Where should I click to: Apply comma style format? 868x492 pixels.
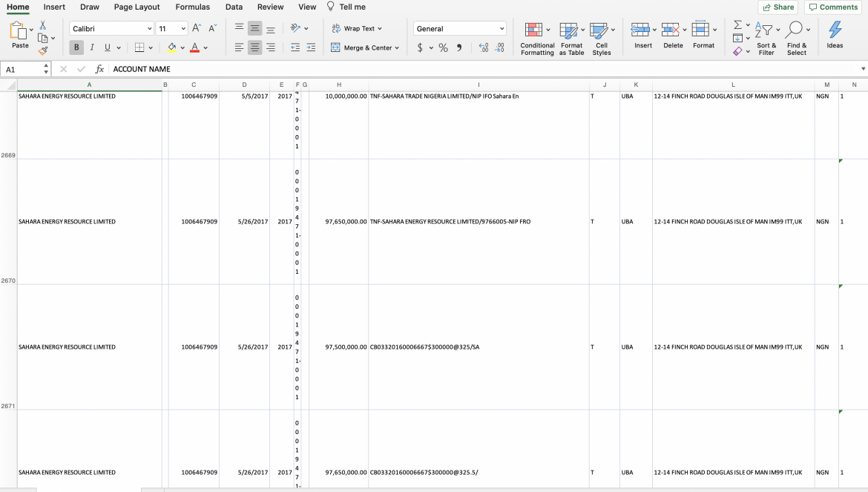459,47
